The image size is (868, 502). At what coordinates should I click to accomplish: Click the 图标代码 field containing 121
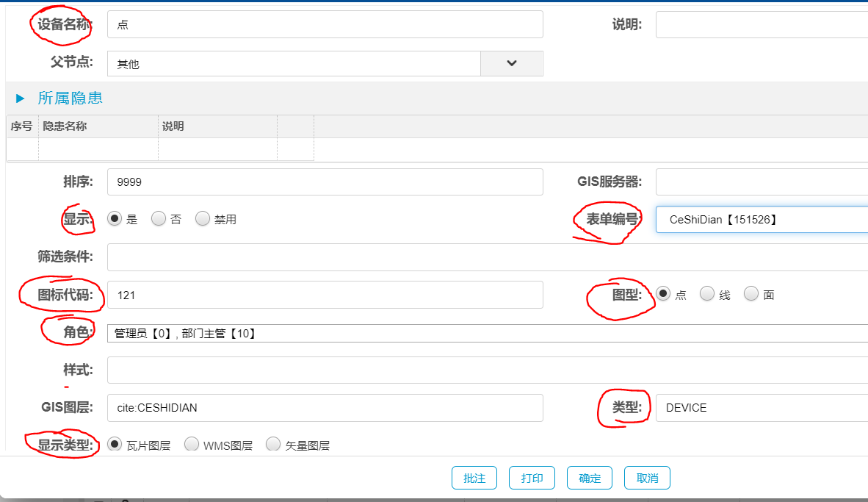pos(325,295)
